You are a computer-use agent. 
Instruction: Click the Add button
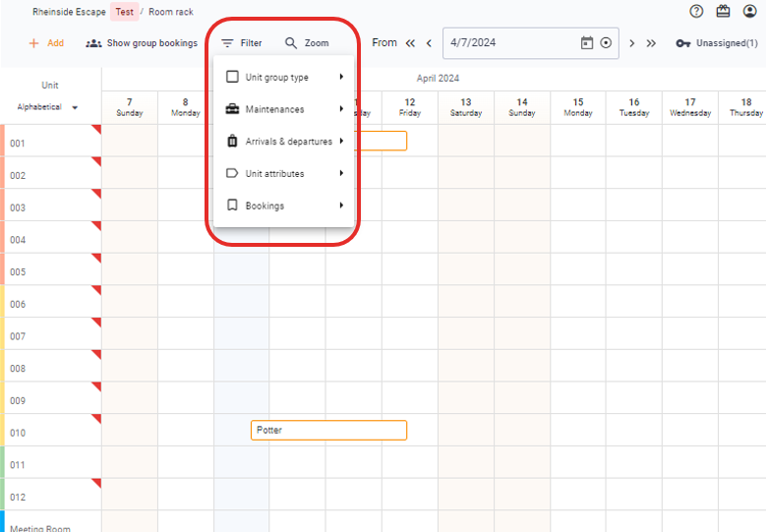[46, 43]
